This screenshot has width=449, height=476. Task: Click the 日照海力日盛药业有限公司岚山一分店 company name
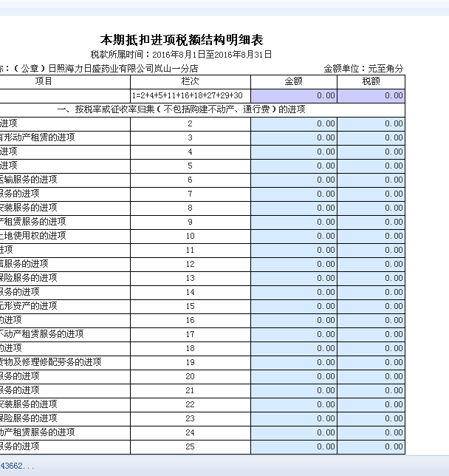(x=123, y=69)
